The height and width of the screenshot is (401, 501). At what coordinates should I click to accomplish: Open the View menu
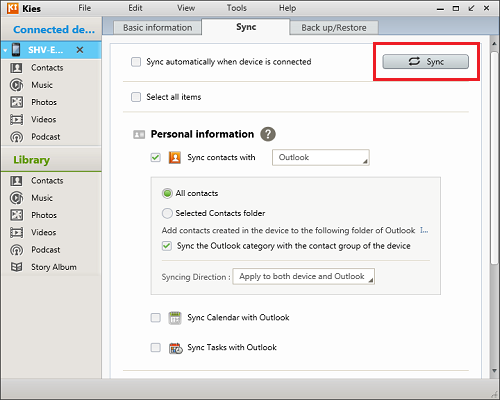point(186,8)
